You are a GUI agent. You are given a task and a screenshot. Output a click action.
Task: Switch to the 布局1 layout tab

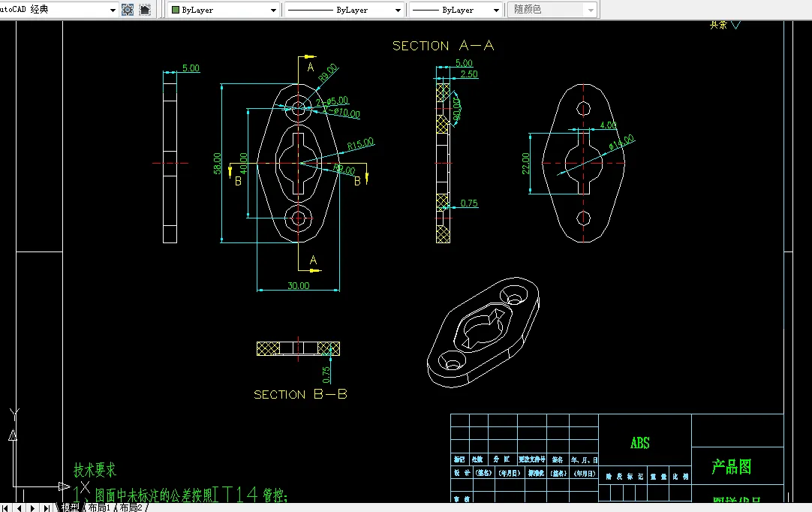(98, 507)
